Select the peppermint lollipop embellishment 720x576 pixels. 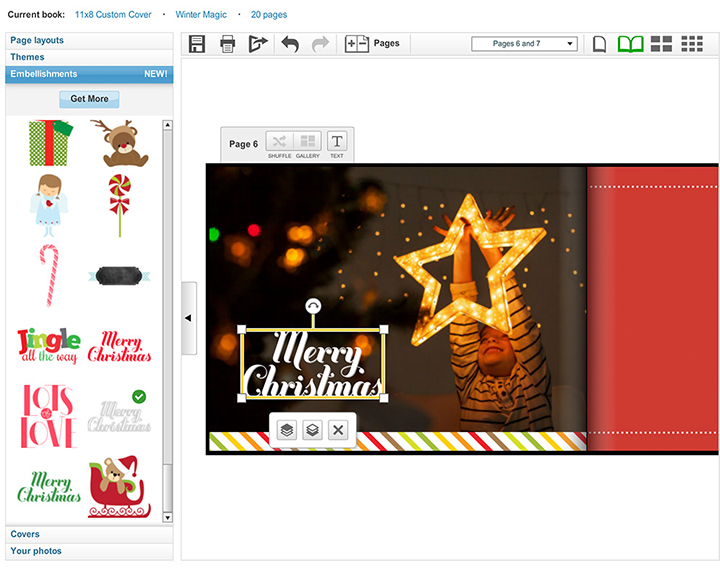coord(120,205)
